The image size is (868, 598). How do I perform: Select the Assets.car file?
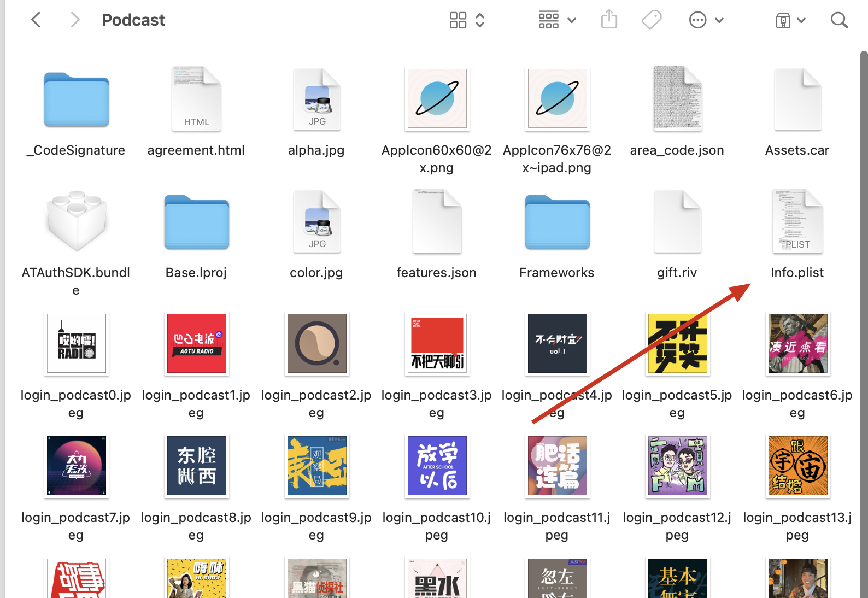tap(797, 99)
